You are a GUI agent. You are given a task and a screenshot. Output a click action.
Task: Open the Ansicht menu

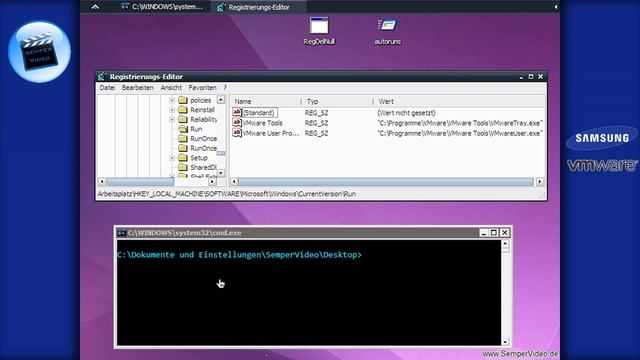coord(171,88)
